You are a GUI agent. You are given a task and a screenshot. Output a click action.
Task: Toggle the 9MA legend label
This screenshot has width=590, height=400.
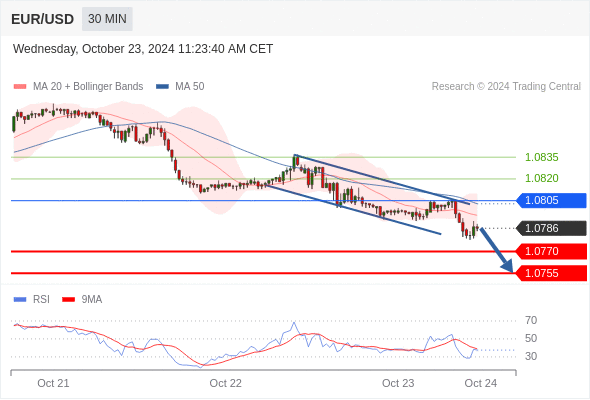pyautogui.click(x=92, y=300)
